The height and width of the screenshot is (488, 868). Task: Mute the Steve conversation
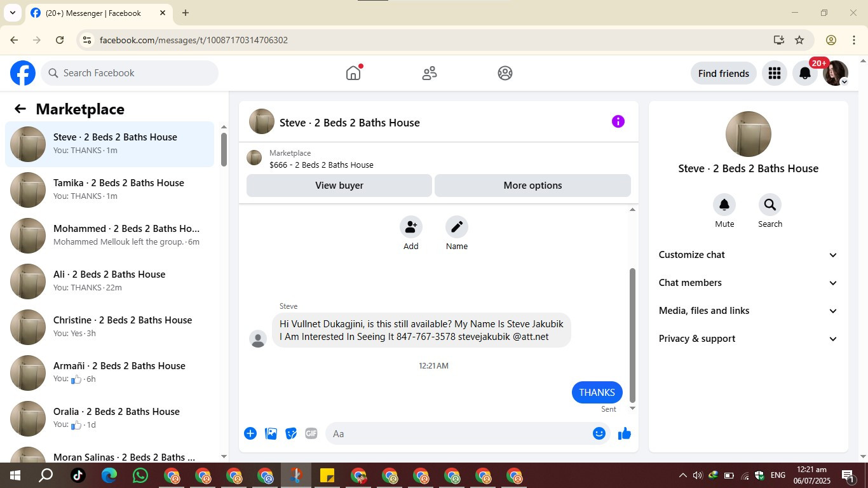[724, 205]
